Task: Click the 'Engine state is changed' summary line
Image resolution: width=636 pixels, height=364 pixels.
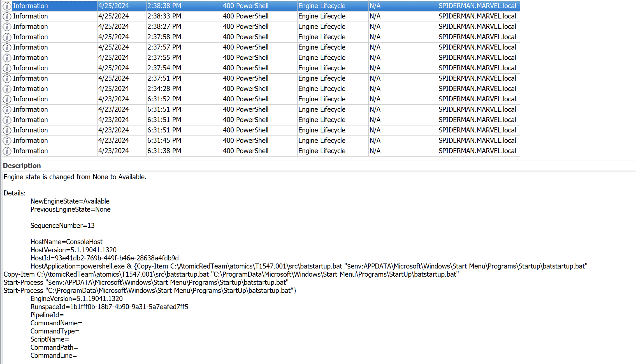Action: click(75, 177)
